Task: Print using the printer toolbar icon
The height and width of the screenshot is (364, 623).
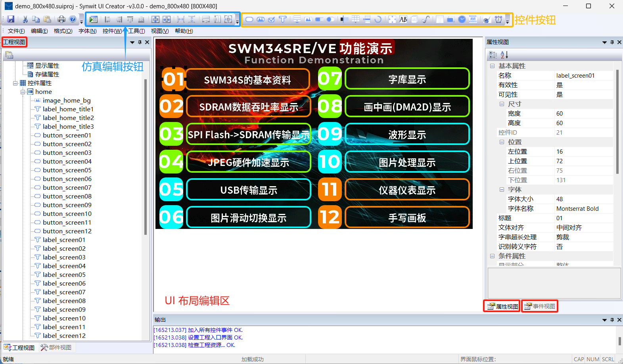Action: click(61, 19)
